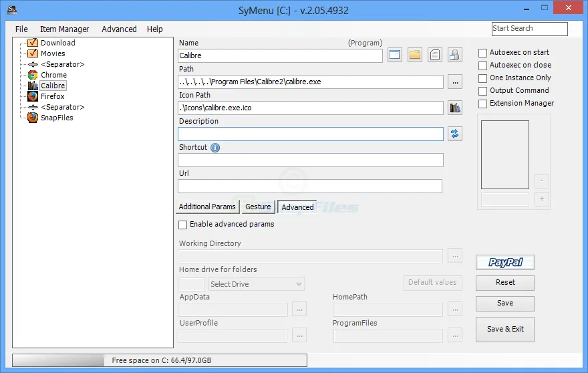Image resolution: width=588 pixels, height=373 pixels.
Task: Select the Advanced tab below Url
Action: [297, 207]
